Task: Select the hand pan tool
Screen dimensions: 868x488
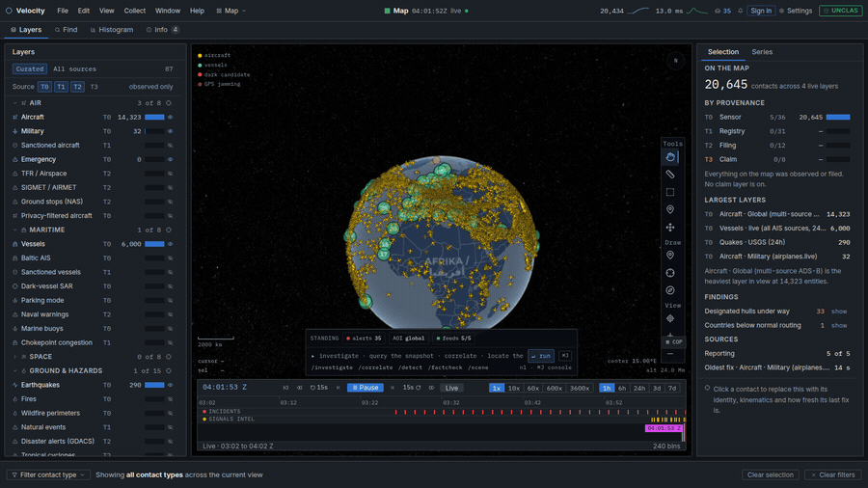Action: tap(670, 157)
